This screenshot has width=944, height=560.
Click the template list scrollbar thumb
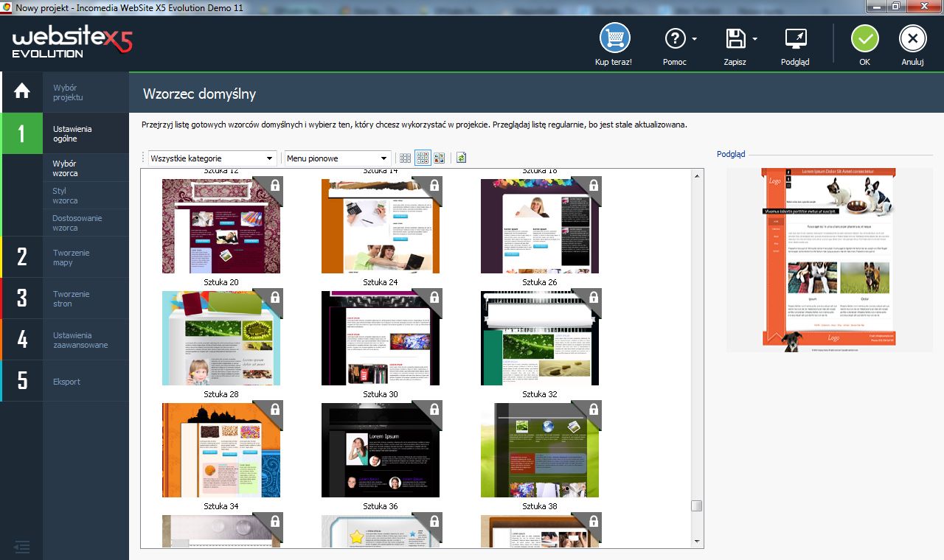tap(697, 506)
